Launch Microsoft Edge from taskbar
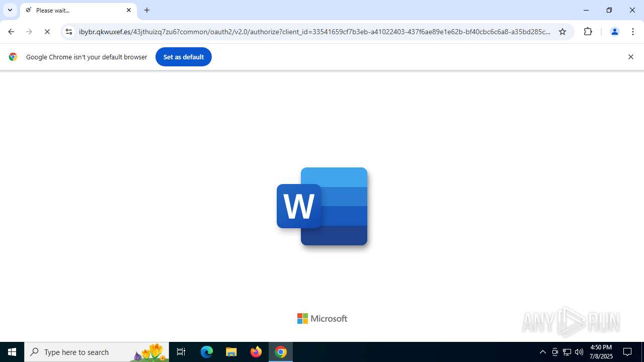Viewport: 644px width, 362px height. click(207, 352)
